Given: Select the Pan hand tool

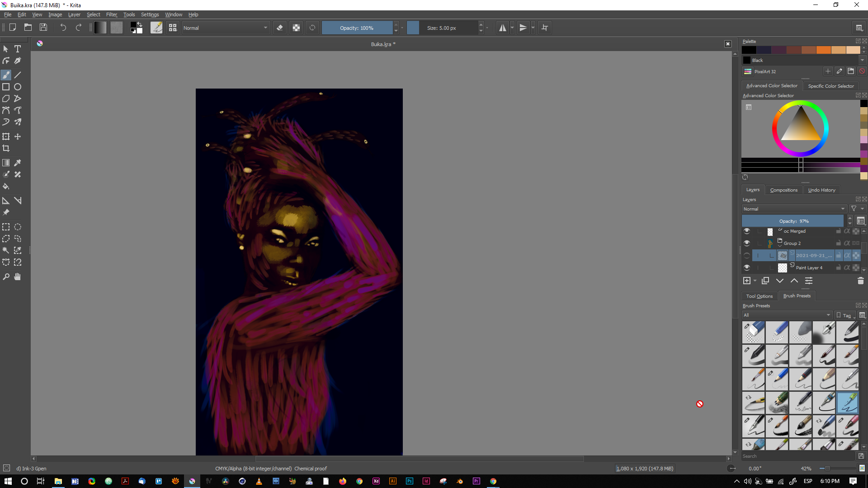Looking at the screenshot, I should [x=18, y=277].
